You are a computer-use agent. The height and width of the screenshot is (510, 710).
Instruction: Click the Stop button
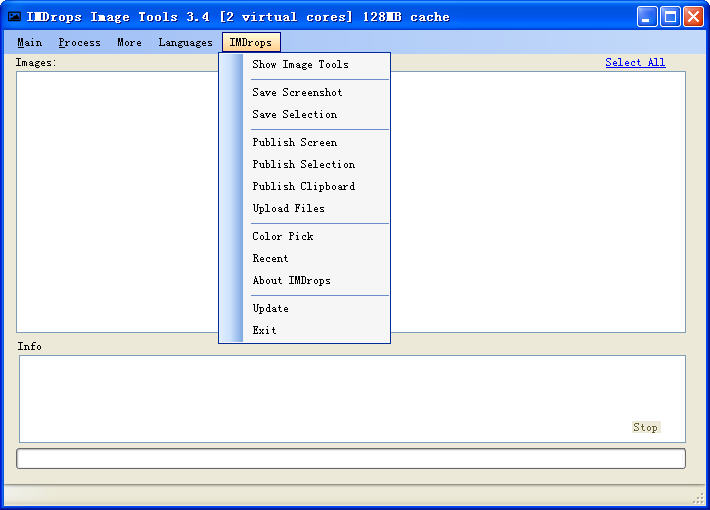pyautogui.click(x=646, y=427)
